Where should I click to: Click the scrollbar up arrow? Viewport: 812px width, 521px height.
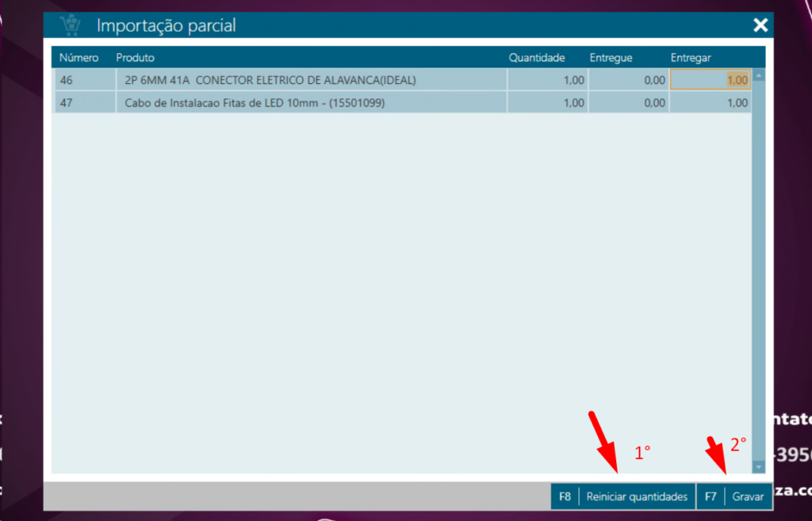tap(758, 76)
